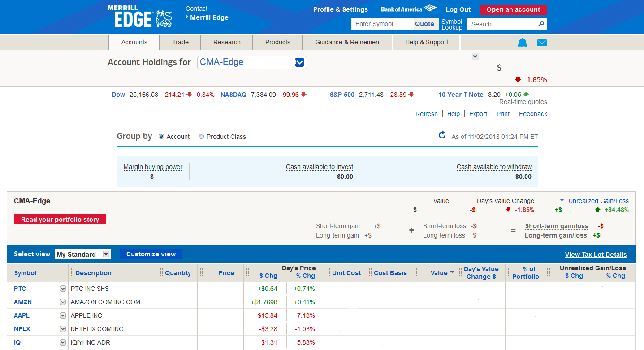Click the Dow index link
The width and height of the screenshot is (644, 350).
click(x=118, y=95)
